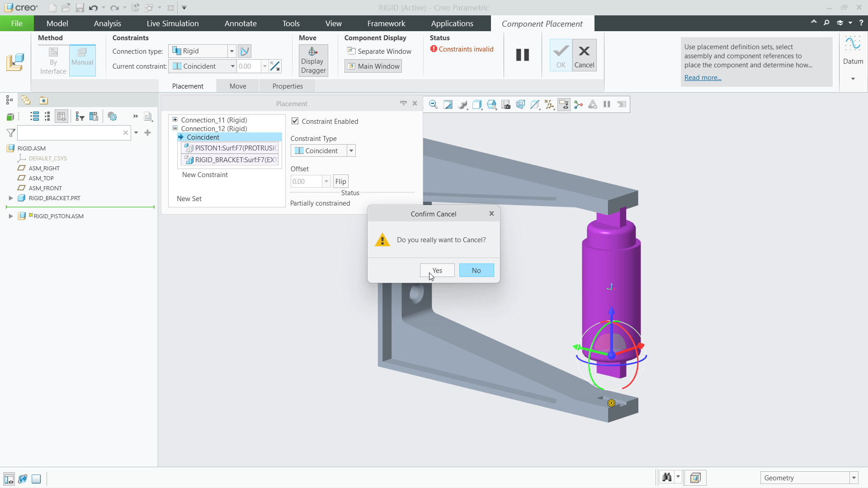Screen dimensions: 868x488
Task: Toggle the Constraint Enabled checkbox
Action: [295, 121]
